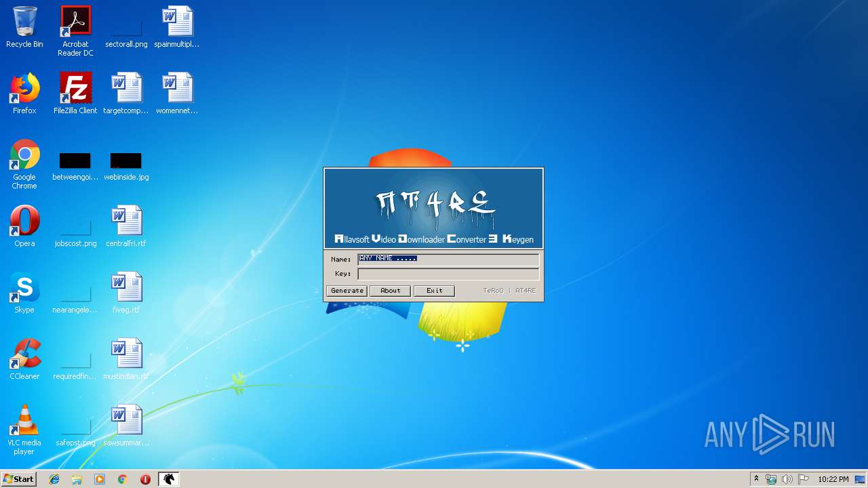Image resolution: width=868 pixels, height=488 pixels.
Task: Open Chrome from the taskbar
Action: pyautogui.click(x=122, y=479)
